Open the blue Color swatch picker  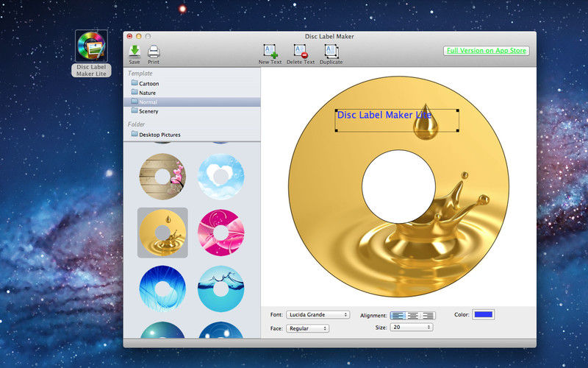click(484, 315)
